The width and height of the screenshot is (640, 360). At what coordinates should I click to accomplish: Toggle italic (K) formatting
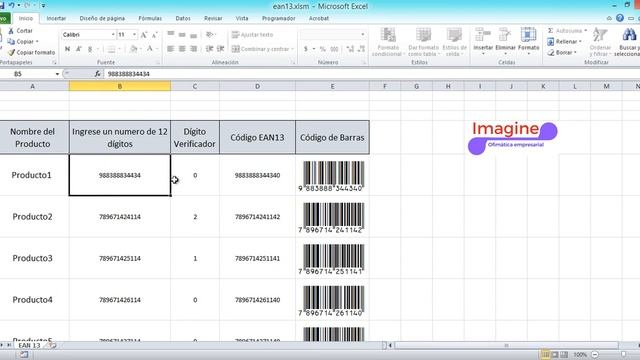(x=78, y=49)
